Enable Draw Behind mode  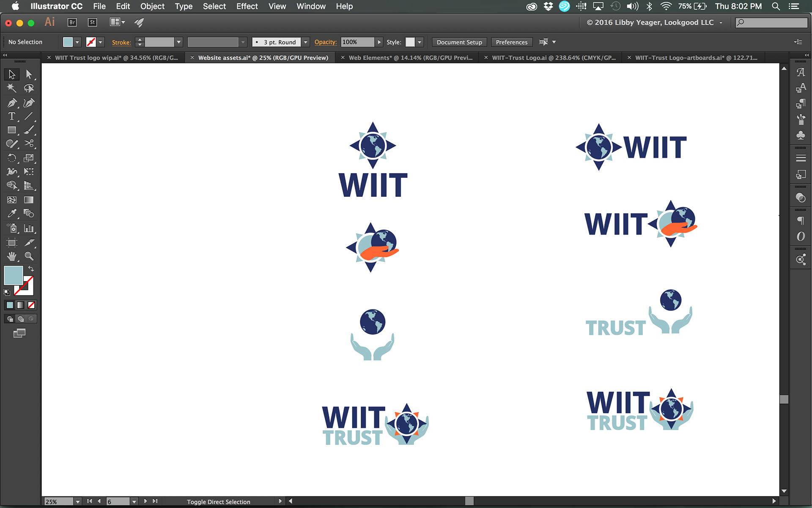tap(20, 319)
